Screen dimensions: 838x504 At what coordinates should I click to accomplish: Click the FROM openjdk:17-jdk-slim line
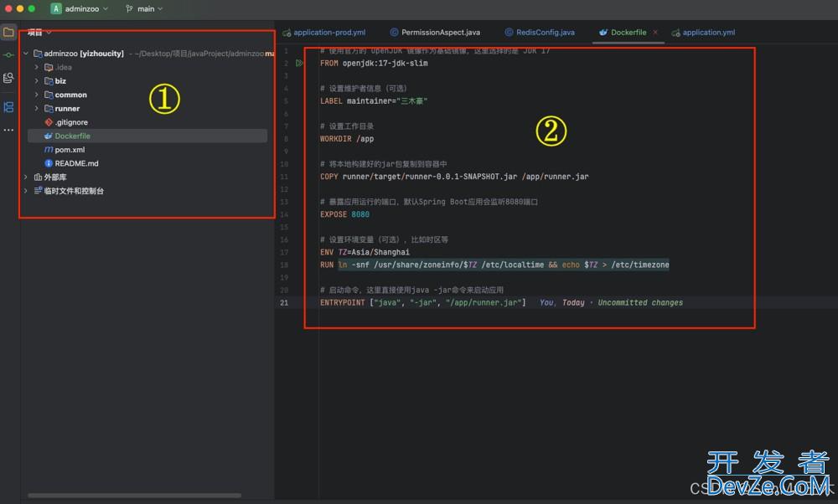coord(374,63)
